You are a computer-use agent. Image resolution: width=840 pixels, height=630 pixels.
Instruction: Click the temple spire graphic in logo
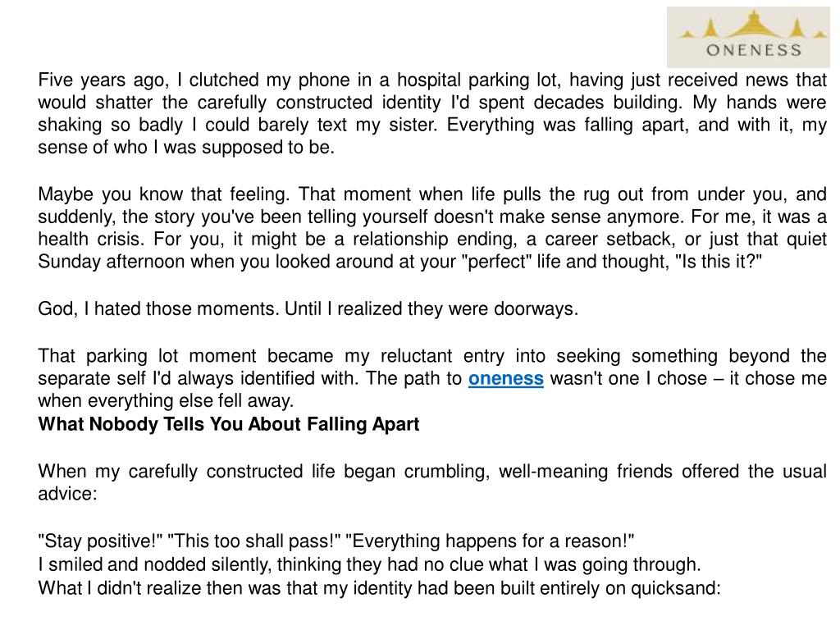[x=753, y=24]
